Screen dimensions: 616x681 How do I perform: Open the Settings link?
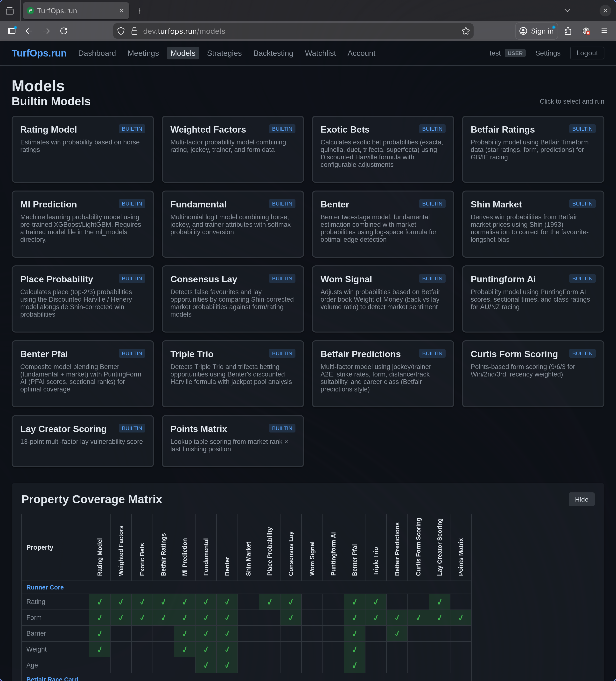coord(548,53)
